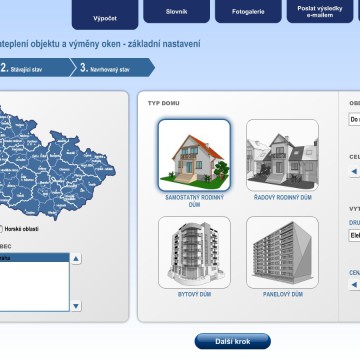Toggle the Horské oblasti checkbox
The image size is (360, 360).
tap(0, 229)
